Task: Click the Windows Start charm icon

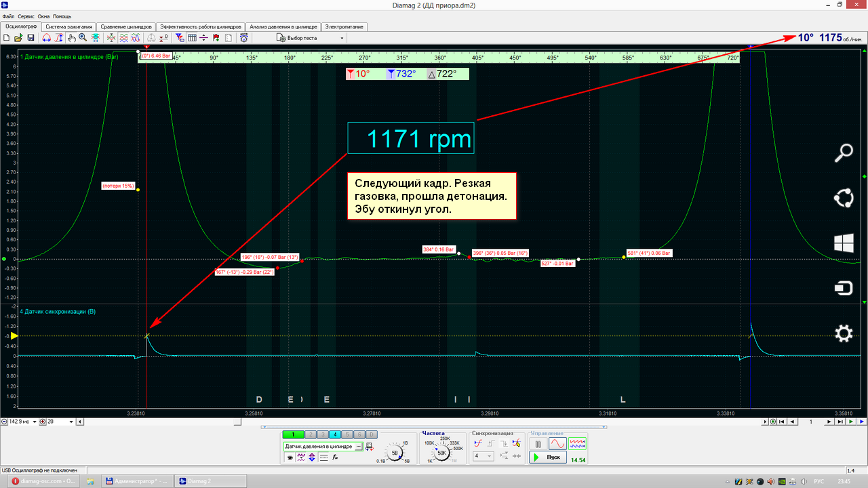Action: coord(843,243)
